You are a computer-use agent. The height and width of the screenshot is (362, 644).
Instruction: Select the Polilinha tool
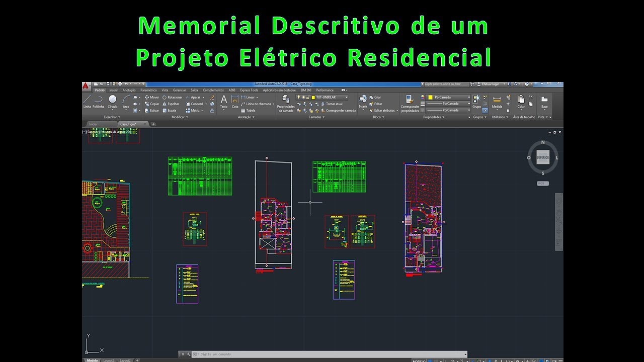click(x=99, y=101)
